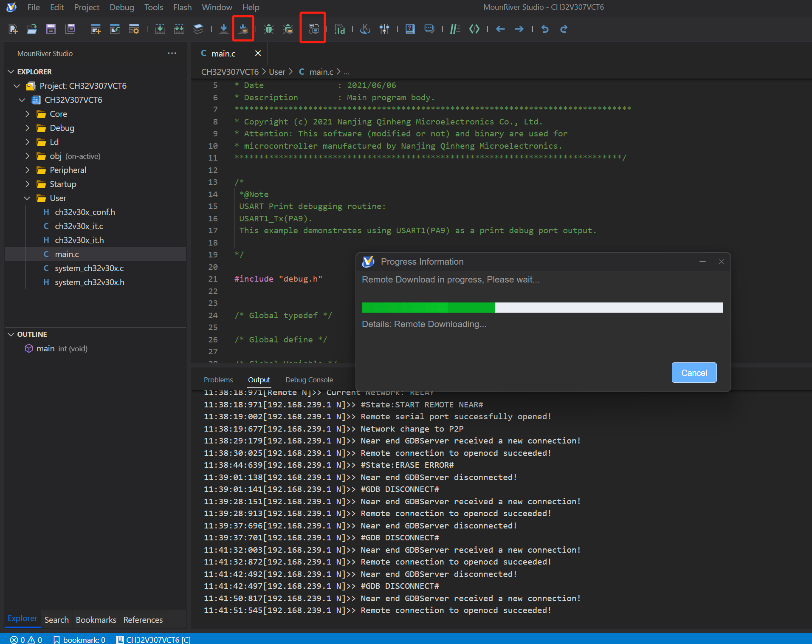Viewport: 812px width, 644px height.
Task: Open the Flash menu
Action: (x=182, y=7)
